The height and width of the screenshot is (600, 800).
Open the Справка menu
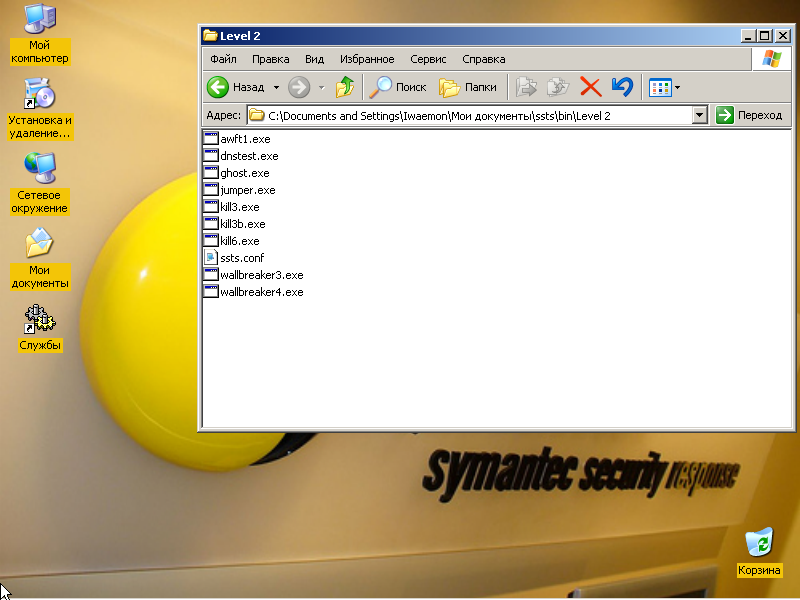click(484, 59)
